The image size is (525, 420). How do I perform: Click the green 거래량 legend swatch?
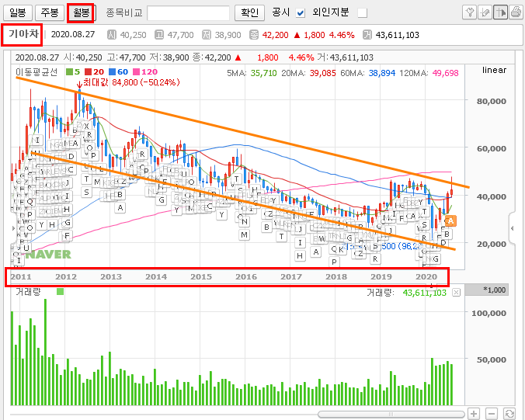(x=61, y=292)
